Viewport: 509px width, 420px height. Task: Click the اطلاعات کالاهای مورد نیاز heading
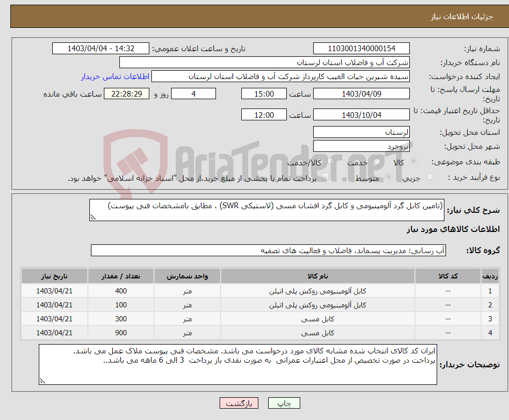(x=453, y=229)
